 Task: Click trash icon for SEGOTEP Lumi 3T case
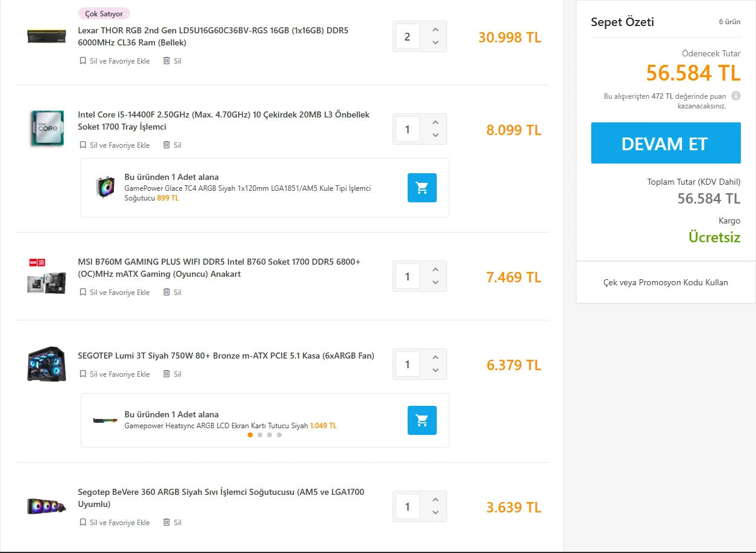[x=167, y=374]
